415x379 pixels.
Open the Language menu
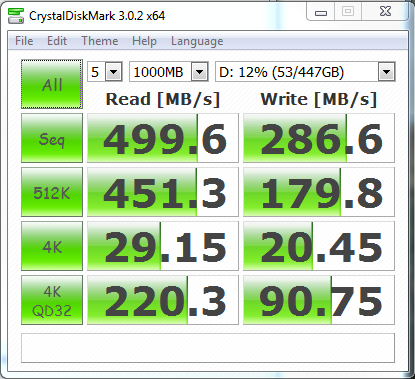pyautogui.click(x=197, y=41)
